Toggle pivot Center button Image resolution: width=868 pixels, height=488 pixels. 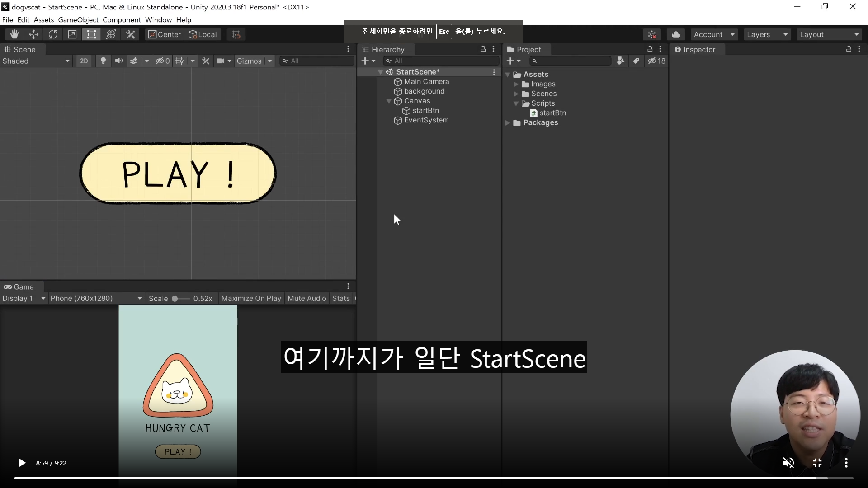click(x=165, y=34)
